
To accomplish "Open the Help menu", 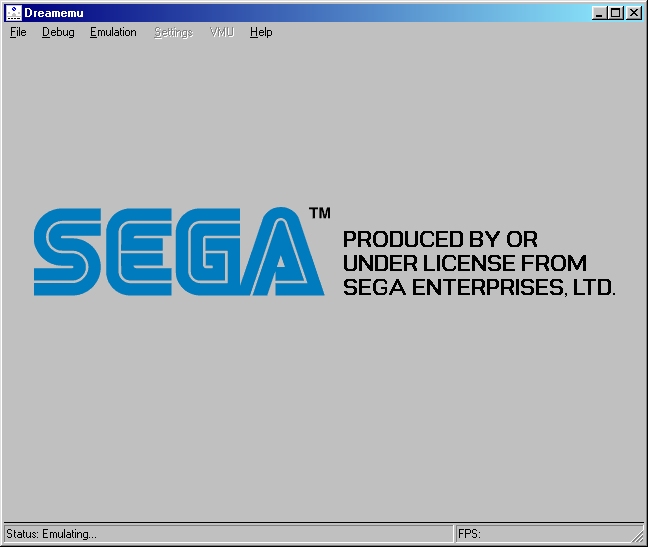I will coord(261,32).
